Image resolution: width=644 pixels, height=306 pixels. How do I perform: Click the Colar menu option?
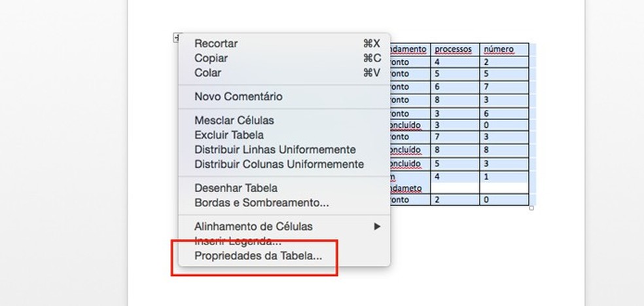pos(207,73)
